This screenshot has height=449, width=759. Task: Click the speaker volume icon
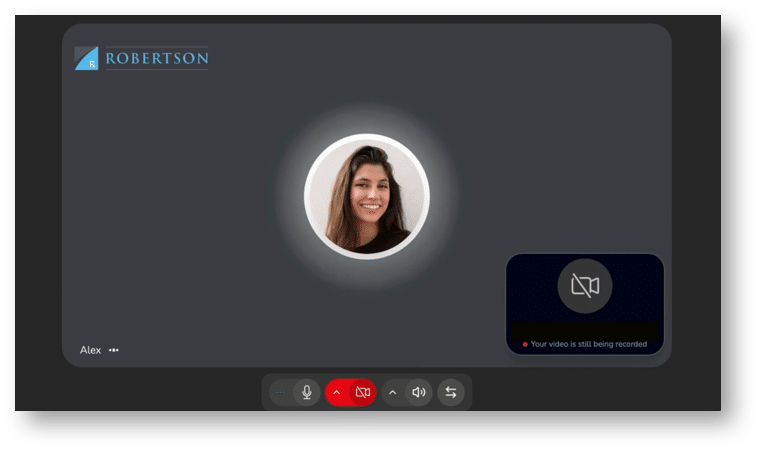(x=419, y=392)
